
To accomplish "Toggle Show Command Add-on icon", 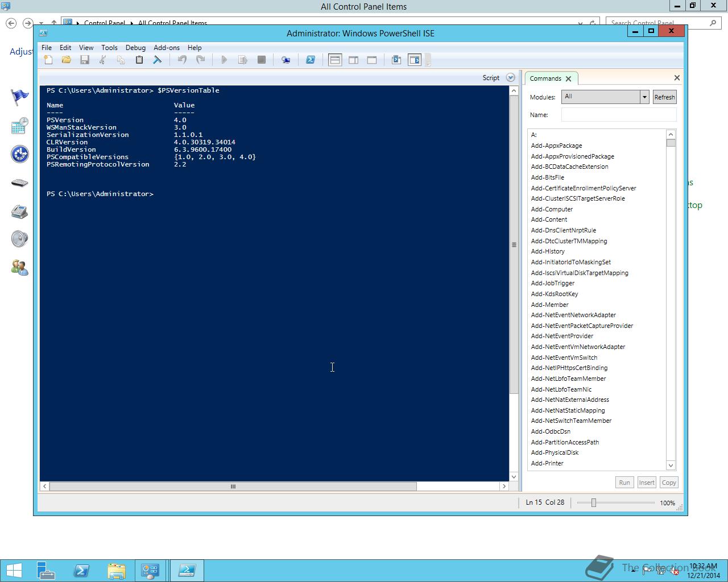I will coord(415,60).
